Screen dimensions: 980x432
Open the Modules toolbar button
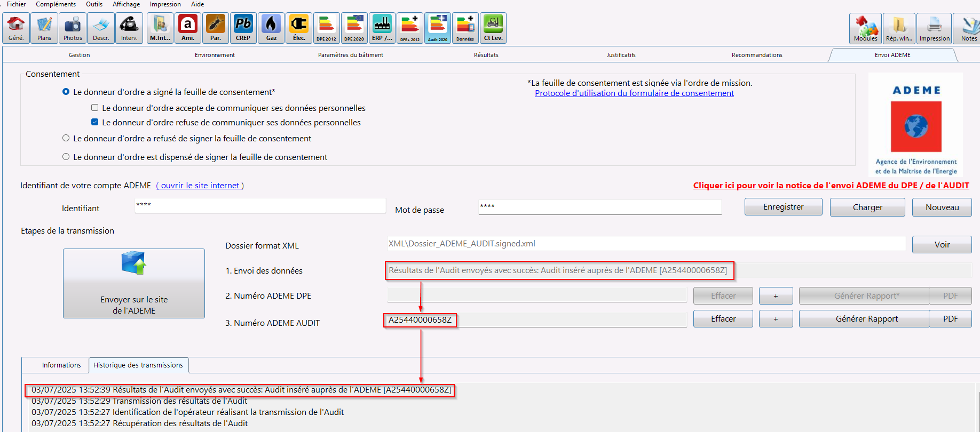coord(866,28)
